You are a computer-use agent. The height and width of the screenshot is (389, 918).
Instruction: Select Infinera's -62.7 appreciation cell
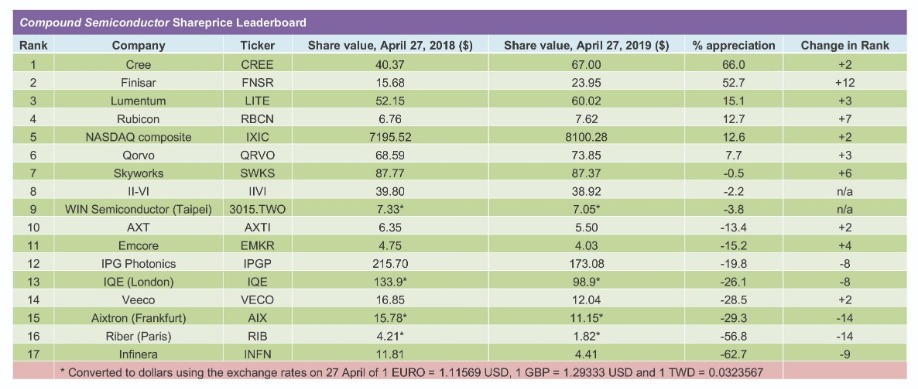click(734, 355)
